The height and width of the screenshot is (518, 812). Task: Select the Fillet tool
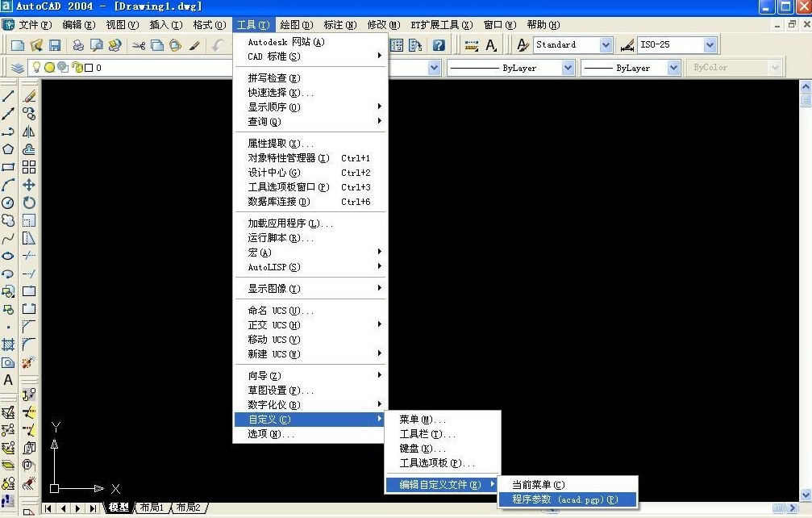(29, 345)
